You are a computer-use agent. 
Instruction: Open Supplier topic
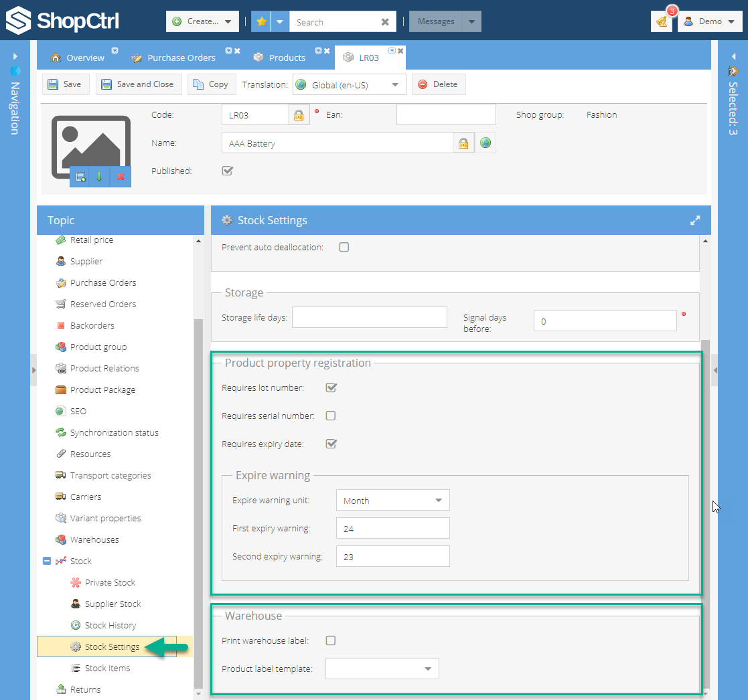coord(86,261)
